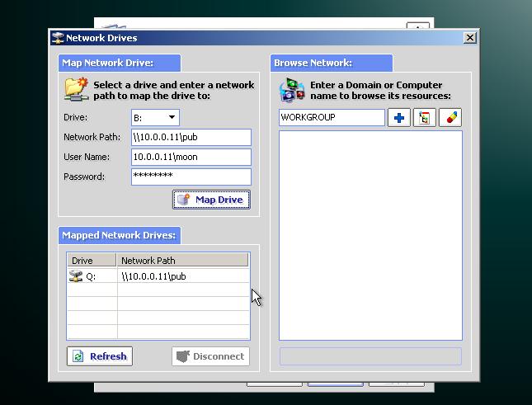The width and height of the screenshot is (532, 405).
Task: Click the Network Path column header
Action: coord(182,261)
